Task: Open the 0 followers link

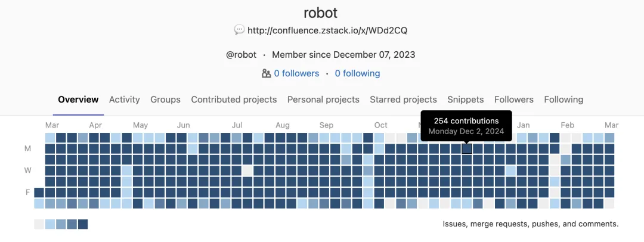Action: 296,73
